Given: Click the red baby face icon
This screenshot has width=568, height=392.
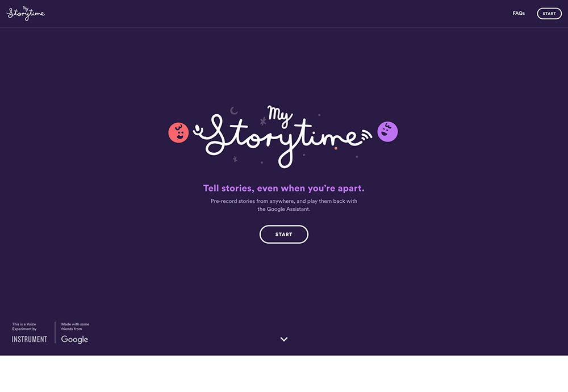Looking at the screenshot, I should click(x=178, y=132).
